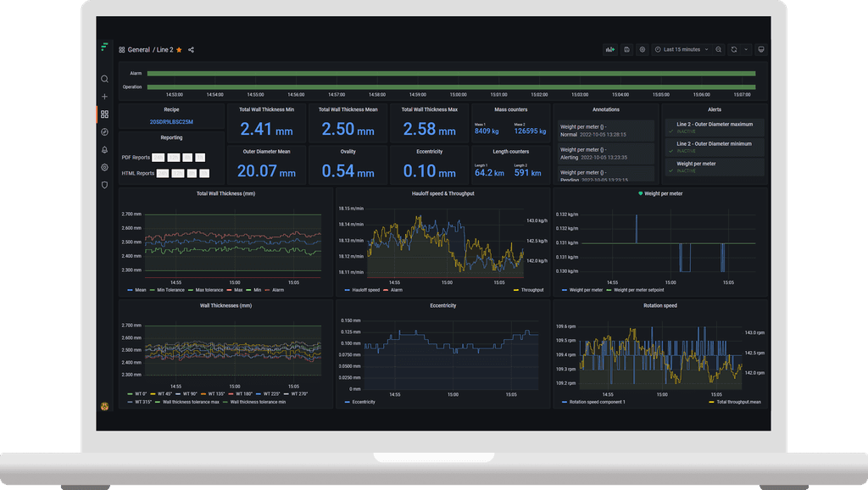868x490 pixels.
Task: Expand the refresh interval dropdown
Action: point(746,50)
